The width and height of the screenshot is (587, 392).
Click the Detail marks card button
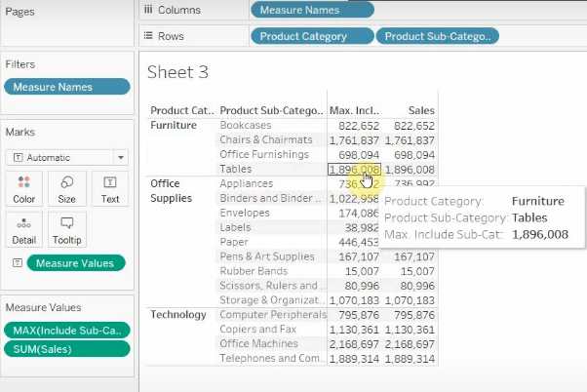click(24, 230)
